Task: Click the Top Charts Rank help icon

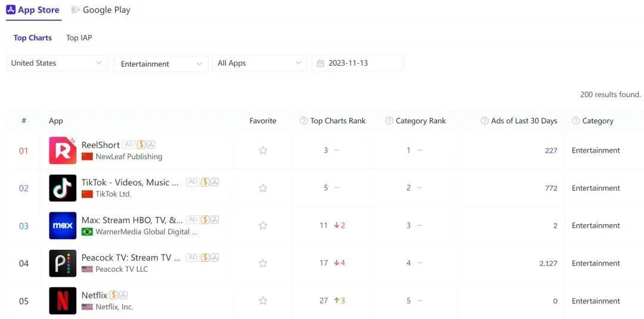Action: [304, 121]
